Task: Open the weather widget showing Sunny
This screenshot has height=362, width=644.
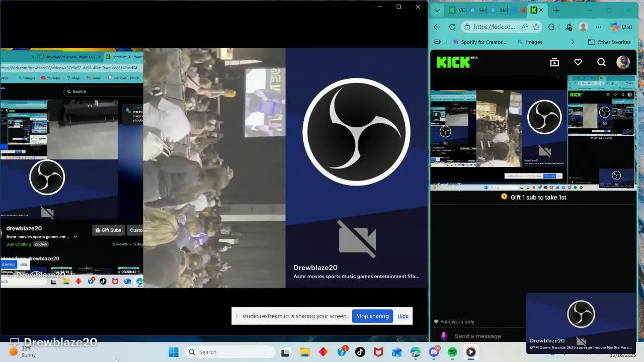Action: [x=23, y=352]
